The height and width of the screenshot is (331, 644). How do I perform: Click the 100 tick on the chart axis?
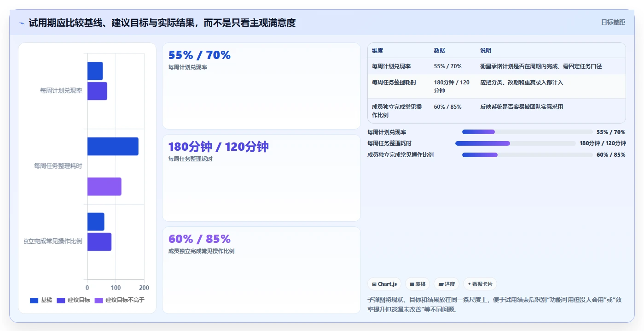coord(116,288)
